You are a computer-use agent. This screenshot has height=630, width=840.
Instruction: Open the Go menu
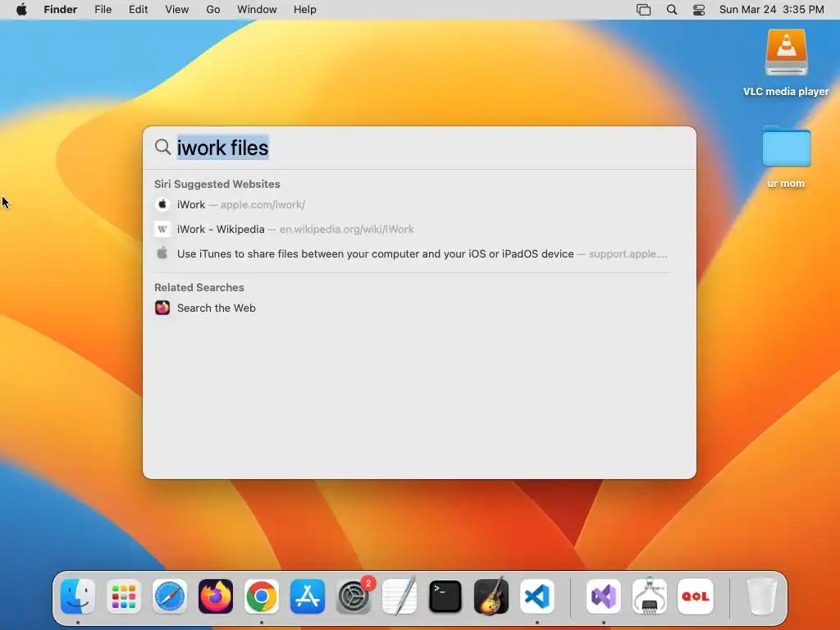[213, 10]
